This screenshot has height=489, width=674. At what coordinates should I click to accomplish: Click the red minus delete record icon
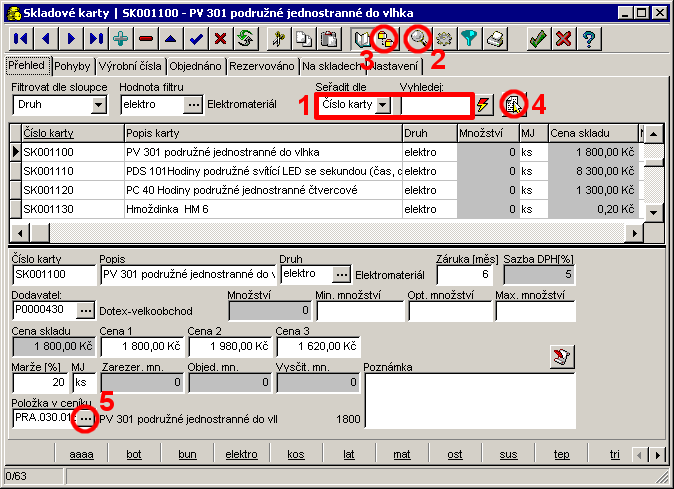pos(146,39)
